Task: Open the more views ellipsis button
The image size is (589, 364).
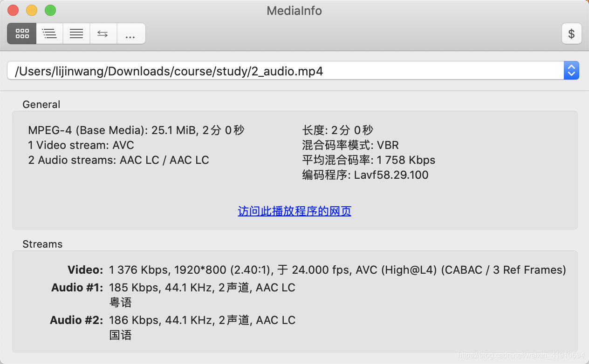Action: [131, 34]
